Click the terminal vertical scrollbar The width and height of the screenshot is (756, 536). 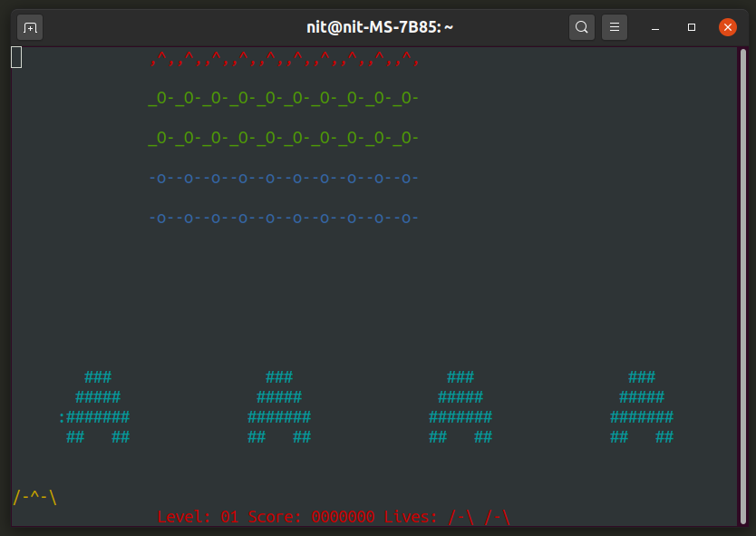point(743,286)
